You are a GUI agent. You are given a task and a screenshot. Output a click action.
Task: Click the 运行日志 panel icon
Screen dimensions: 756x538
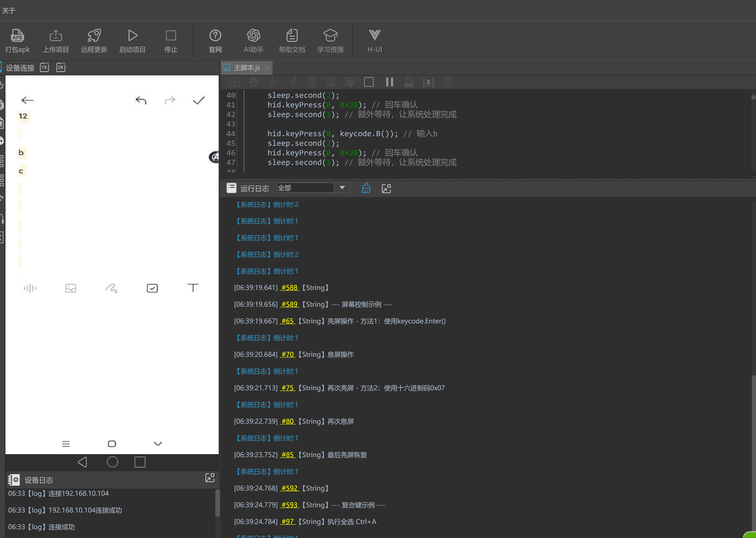coord(232,188)
